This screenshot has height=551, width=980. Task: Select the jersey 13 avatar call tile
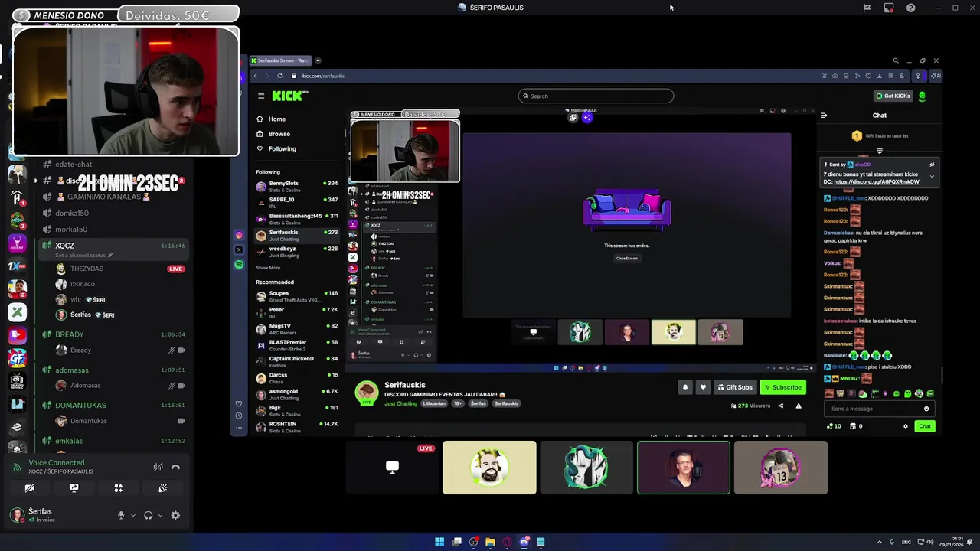[x=780, y=467]
